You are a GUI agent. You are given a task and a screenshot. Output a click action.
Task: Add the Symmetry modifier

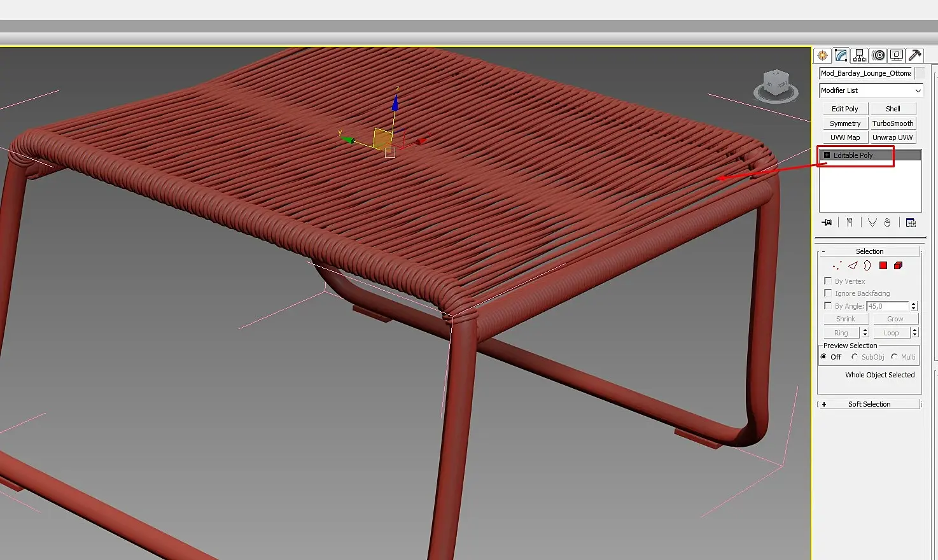pyautogui.click(x=844, y=123)
